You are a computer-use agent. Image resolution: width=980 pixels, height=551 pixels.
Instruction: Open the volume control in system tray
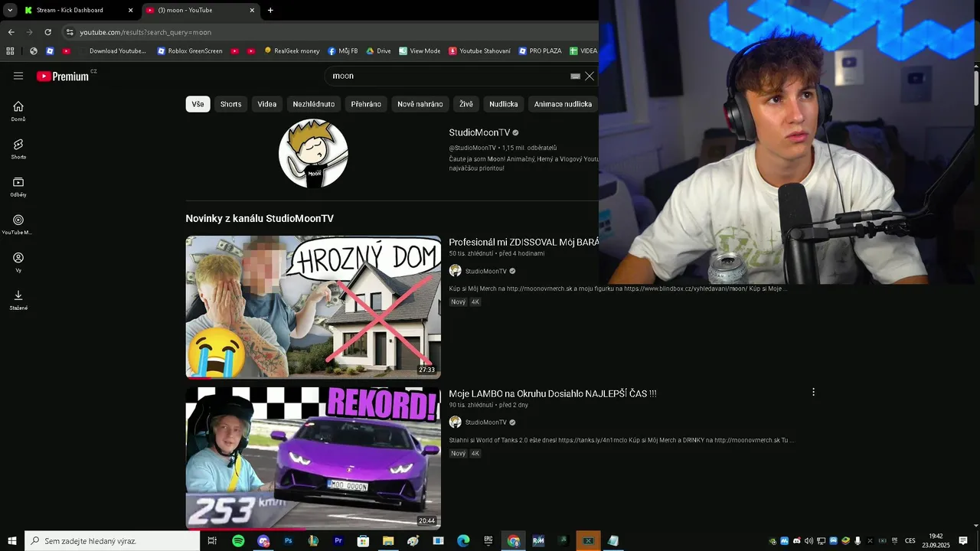808,541
